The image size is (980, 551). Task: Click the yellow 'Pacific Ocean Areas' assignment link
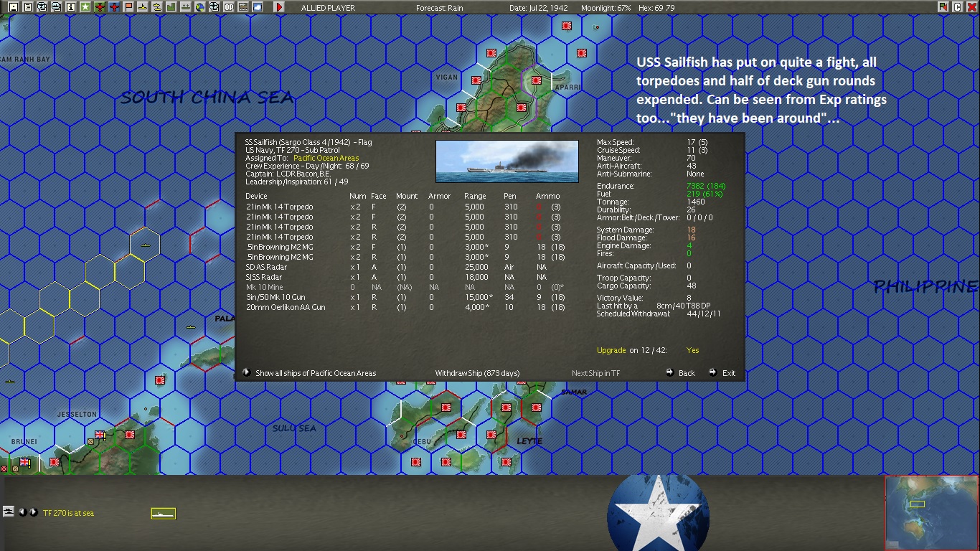click(x=326, y=158)
